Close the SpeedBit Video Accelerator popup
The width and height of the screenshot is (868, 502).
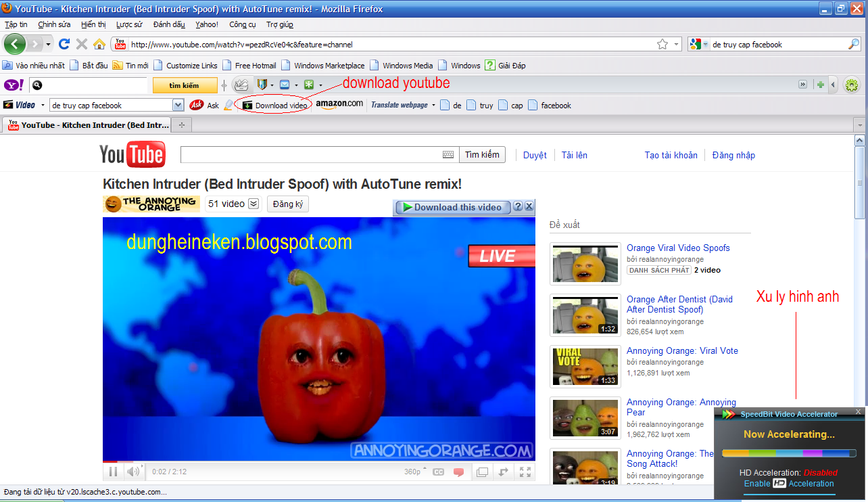859,412
